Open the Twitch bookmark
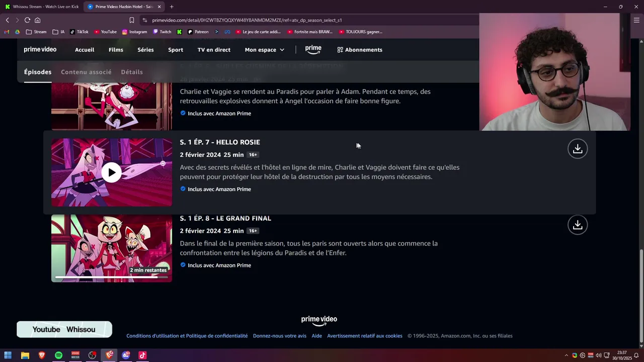 (162, 32)
